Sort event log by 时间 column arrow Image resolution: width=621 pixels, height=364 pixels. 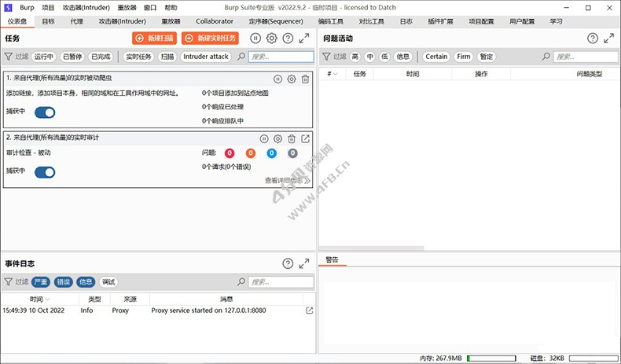[x=48, y=300]
